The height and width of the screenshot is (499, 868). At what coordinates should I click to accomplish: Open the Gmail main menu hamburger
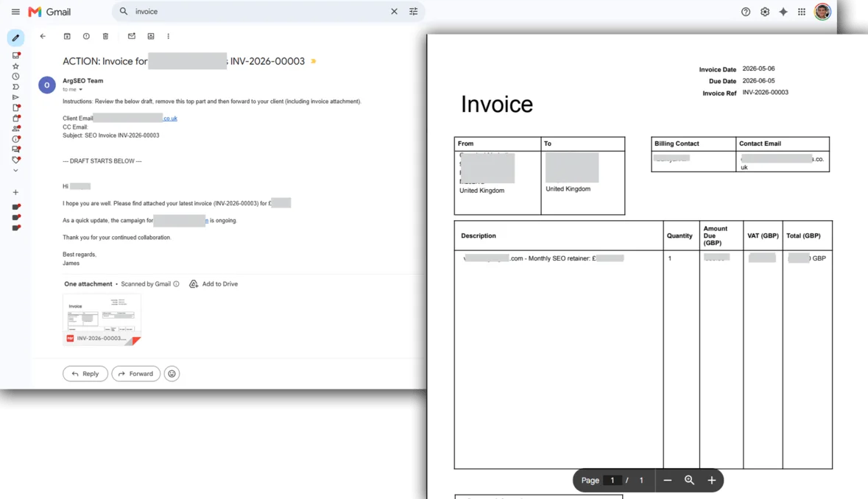(x=15, y=12)
